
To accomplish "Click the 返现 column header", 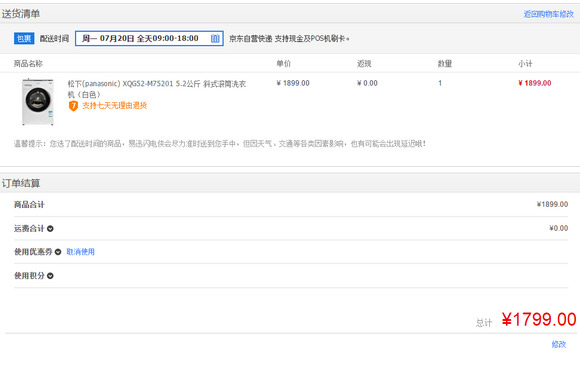I will click(364, 64).
